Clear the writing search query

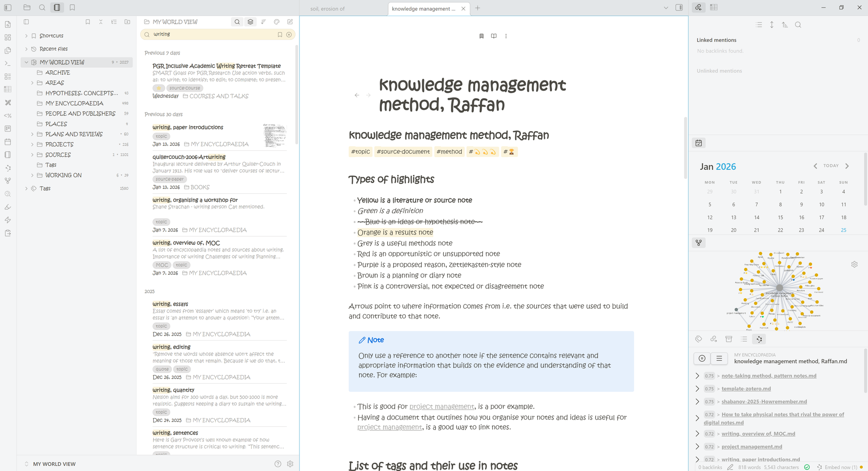coord(289,34)
